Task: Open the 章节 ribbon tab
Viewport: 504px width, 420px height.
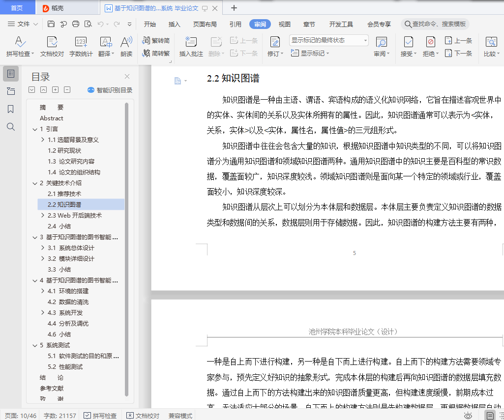Action: (309, 24)
